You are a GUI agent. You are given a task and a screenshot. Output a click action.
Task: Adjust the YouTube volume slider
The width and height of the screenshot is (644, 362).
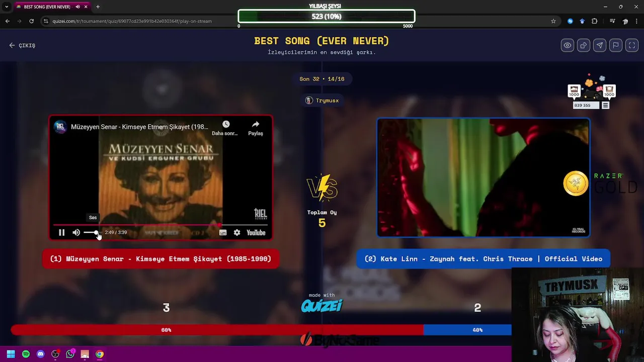click(x=92, y=232)
